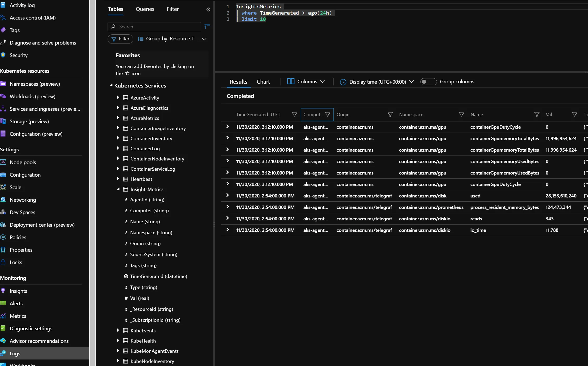The image size is (588, 366).
Task: Open the Columns dropdown
Action: point(306,82)
